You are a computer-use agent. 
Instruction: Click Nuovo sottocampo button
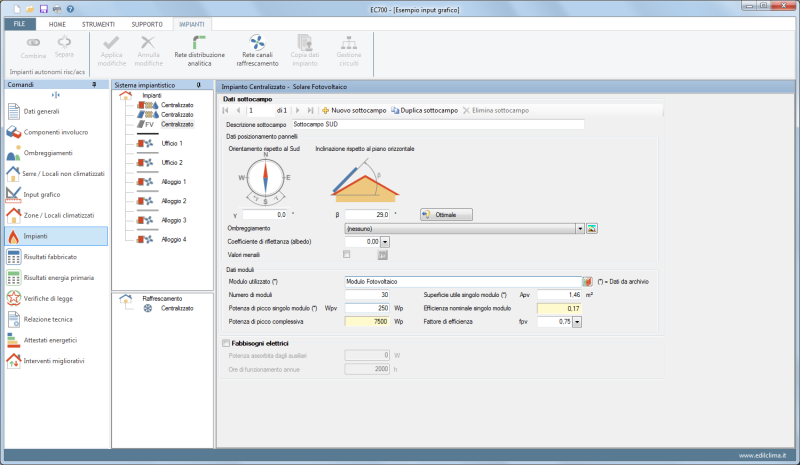354,110
